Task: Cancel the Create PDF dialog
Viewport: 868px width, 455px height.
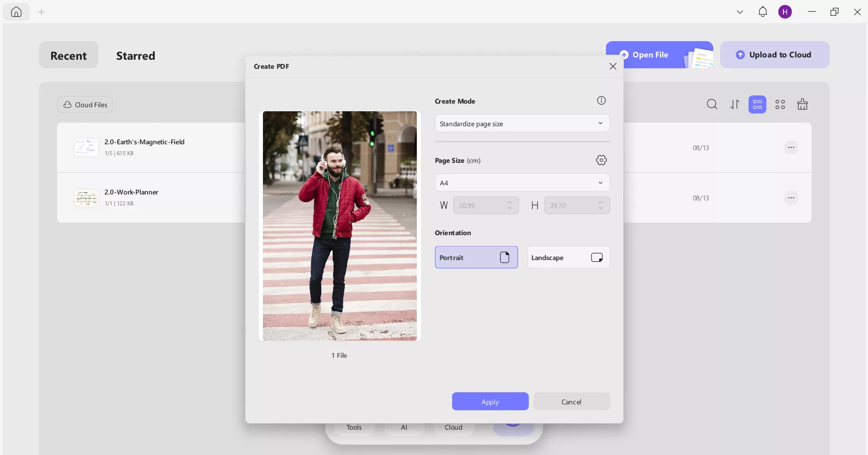Action: (x=571, y=402)
